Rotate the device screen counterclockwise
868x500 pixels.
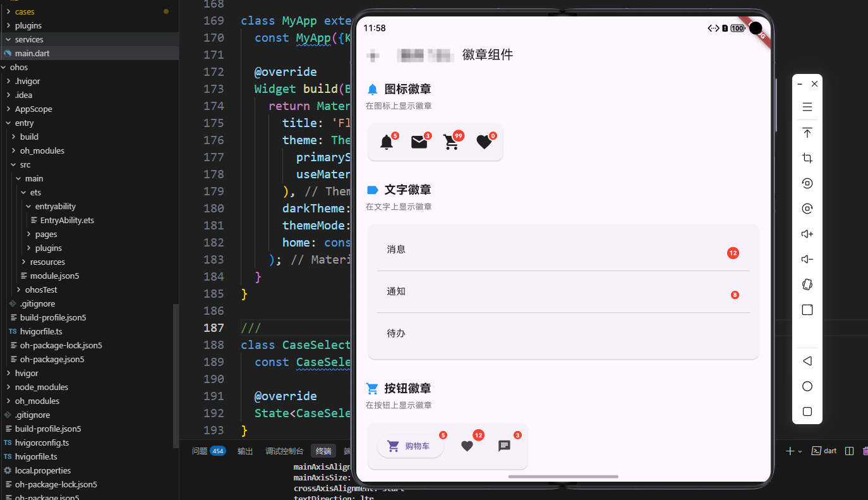pos(807,183)
